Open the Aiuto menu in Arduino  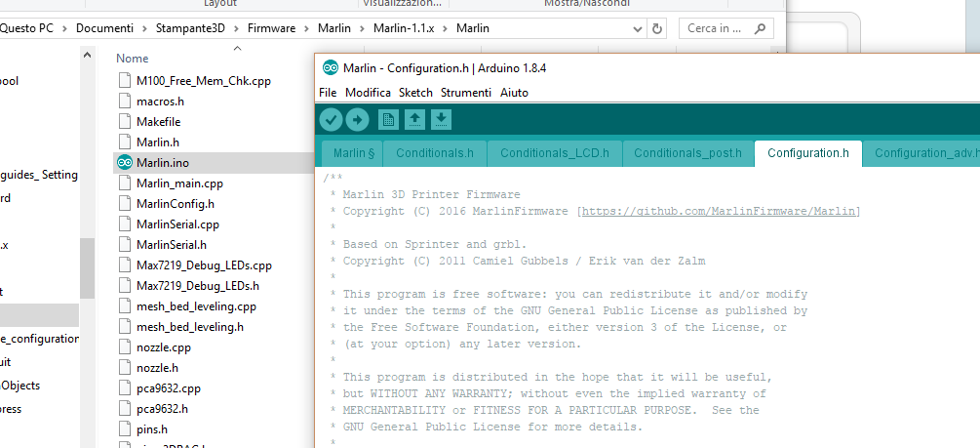point(514,93)
